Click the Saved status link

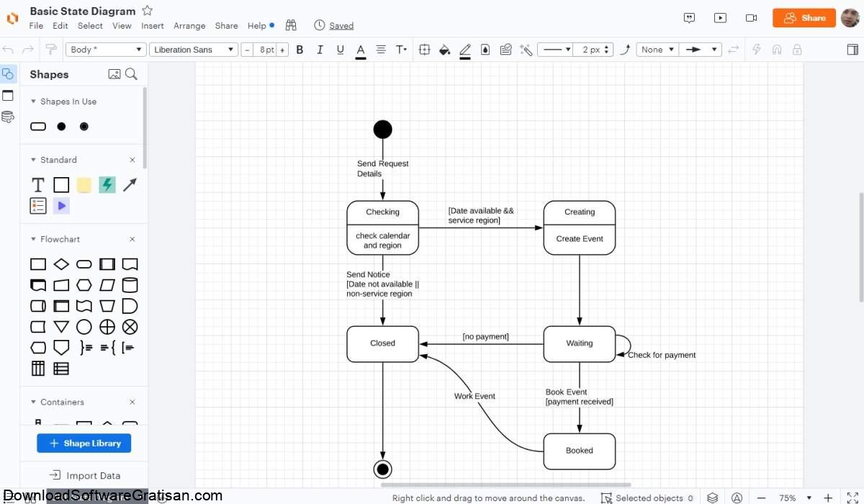(x=341, y=26)
